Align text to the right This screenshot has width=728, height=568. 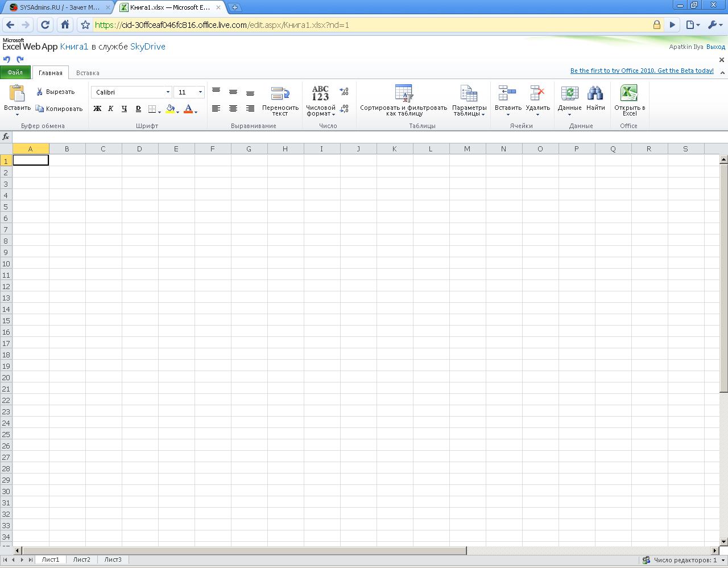(250, 108)
